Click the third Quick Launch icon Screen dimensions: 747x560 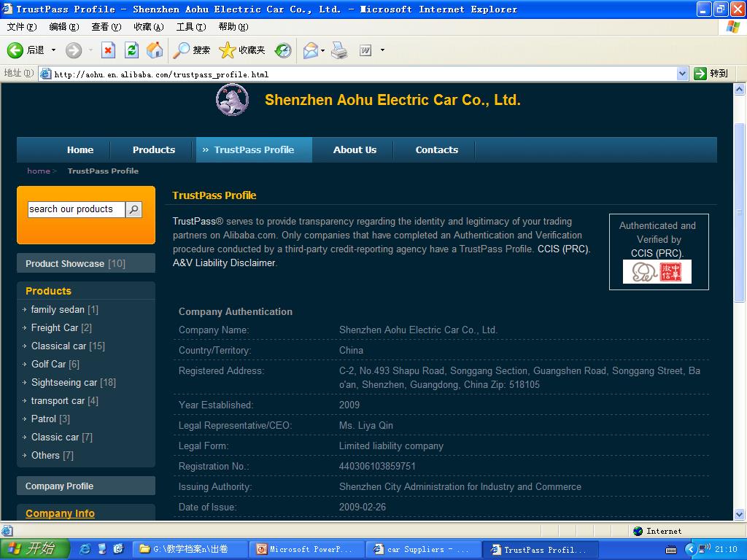point(119,550)
